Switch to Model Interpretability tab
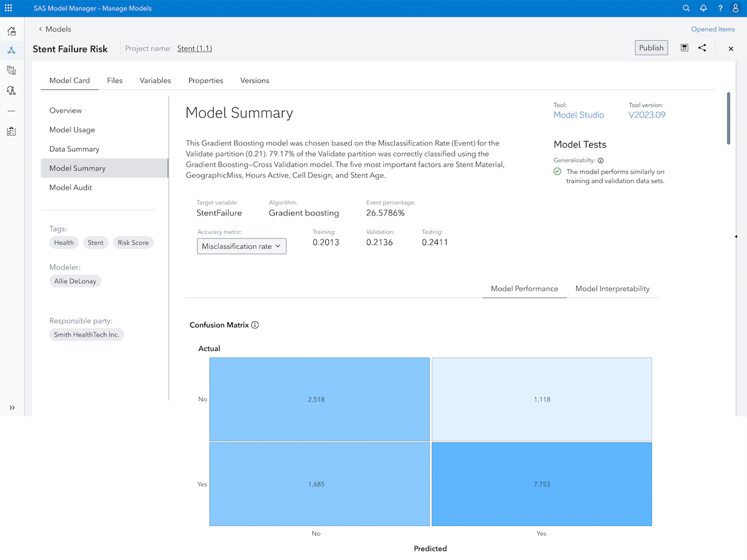Screen dimensions: 747x560 coord(612,288)
